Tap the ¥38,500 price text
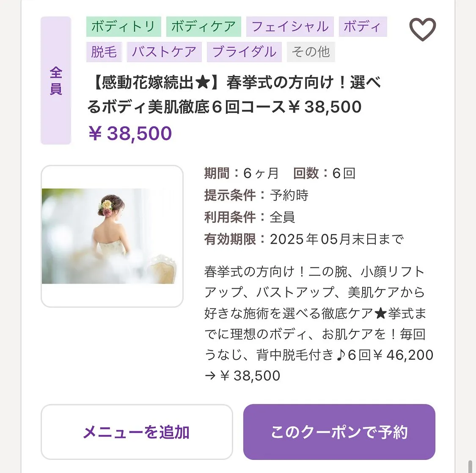 click(x=129, y=133)
